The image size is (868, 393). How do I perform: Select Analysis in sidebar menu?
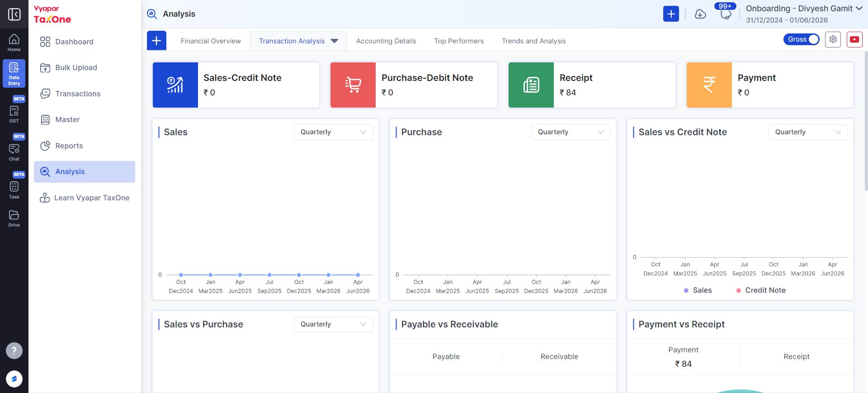coord(85,172)
